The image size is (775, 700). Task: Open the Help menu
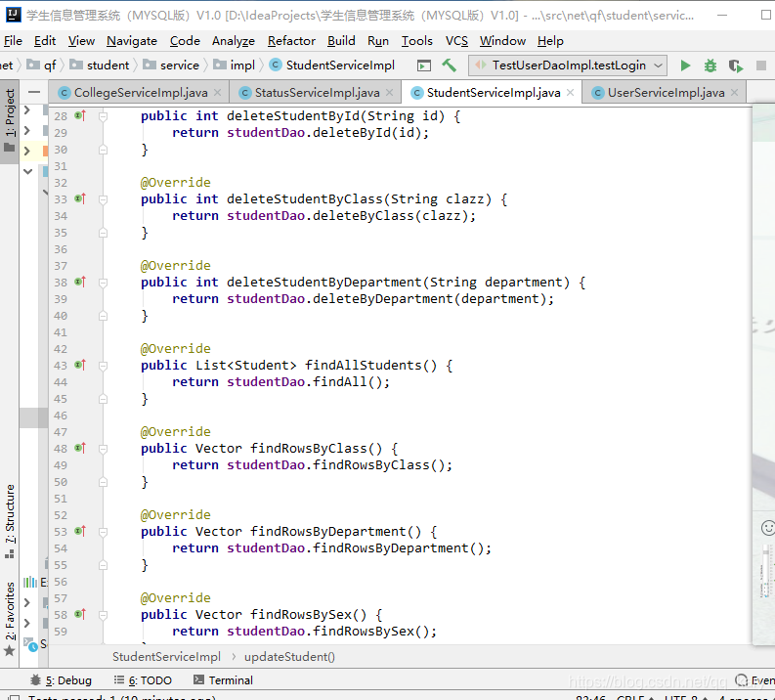[x=550, y=40]
